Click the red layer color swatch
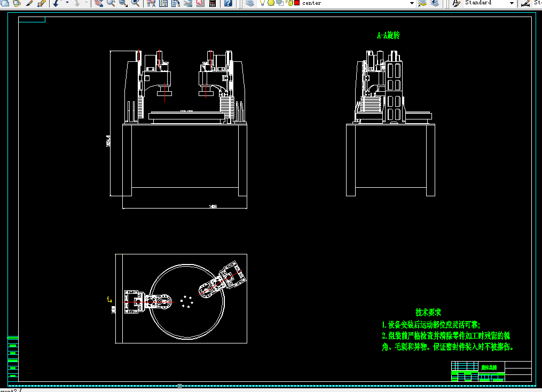Viewport: 542px width, 392px height. coord(297,3)
